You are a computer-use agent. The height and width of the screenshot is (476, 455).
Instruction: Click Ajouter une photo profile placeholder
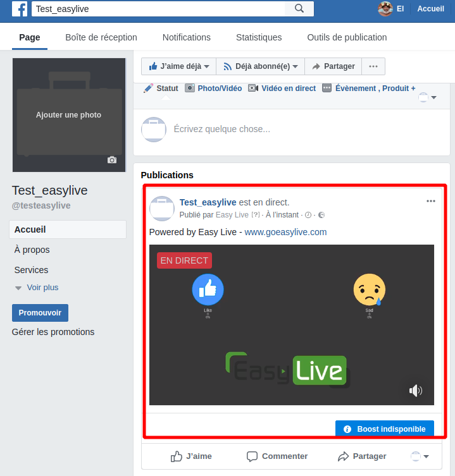click(x=69, y=115)
